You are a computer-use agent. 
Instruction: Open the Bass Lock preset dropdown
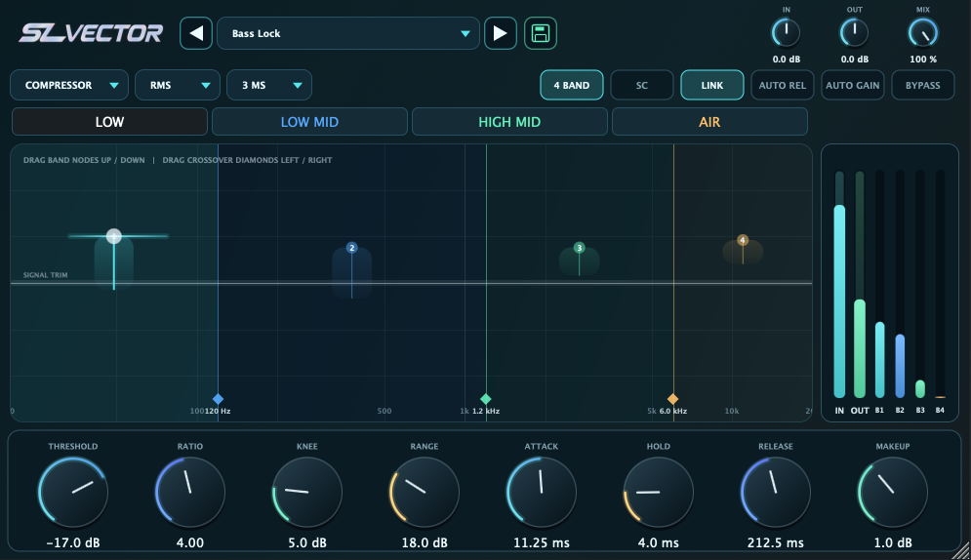click(x=348, y=33)
